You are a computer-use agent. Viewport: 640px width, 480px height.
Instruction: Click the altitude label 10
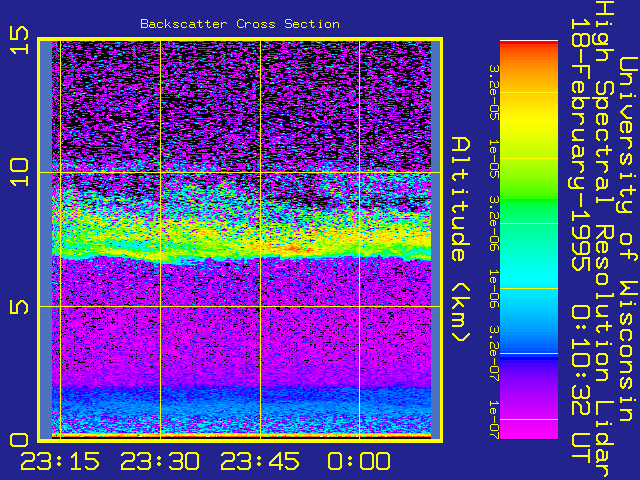click(x=19, y=173)
